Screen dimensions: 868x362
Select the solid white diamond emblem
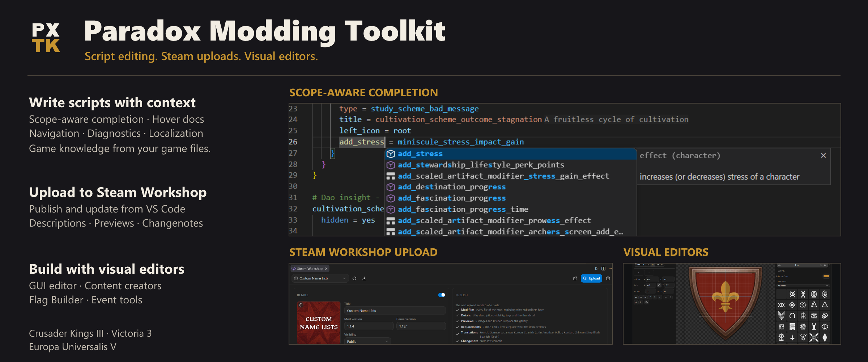tap(825, 337)
